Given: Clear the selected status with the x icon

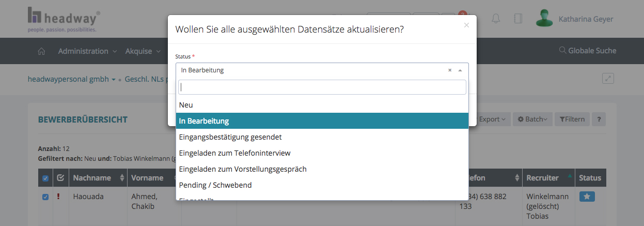Looking at the screenshot, I should click(x=450, y=70).
